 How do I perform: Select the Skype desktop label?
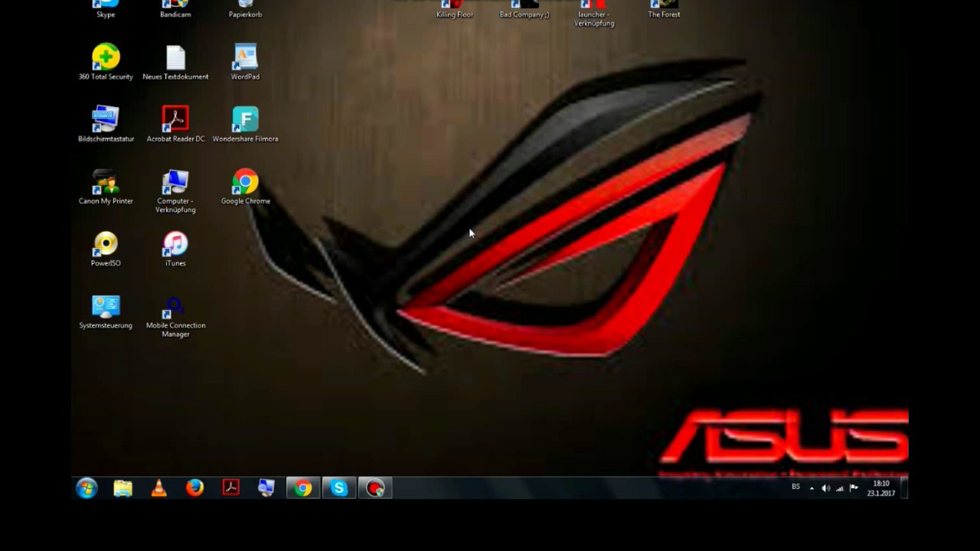(106, 15)
